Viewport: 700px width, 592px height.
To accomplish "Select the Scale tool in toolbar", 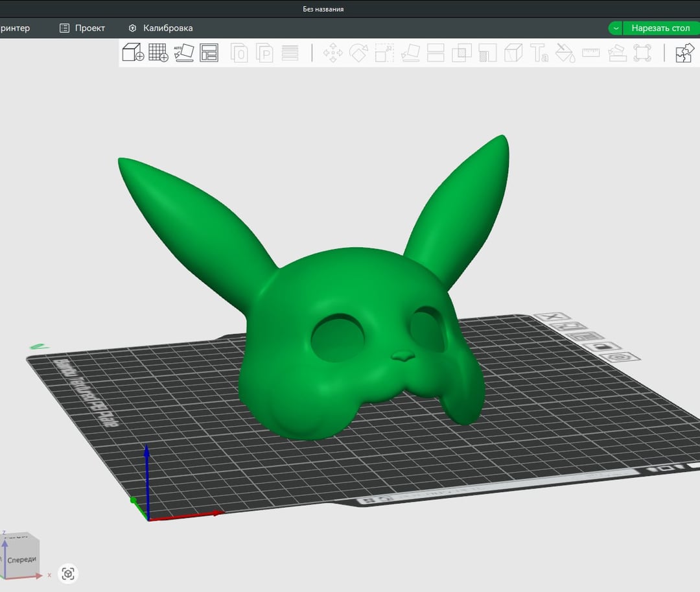I will 384,53.
